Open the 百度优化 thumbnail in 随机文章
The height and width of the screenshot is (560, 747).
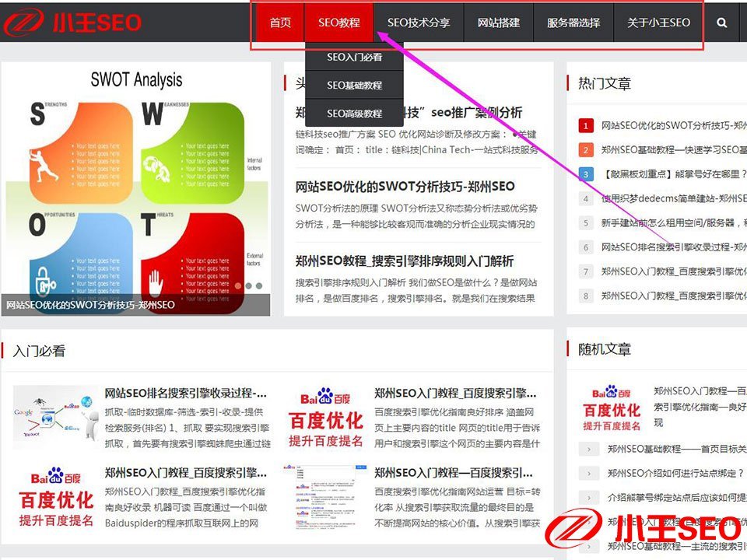[612, 408]
